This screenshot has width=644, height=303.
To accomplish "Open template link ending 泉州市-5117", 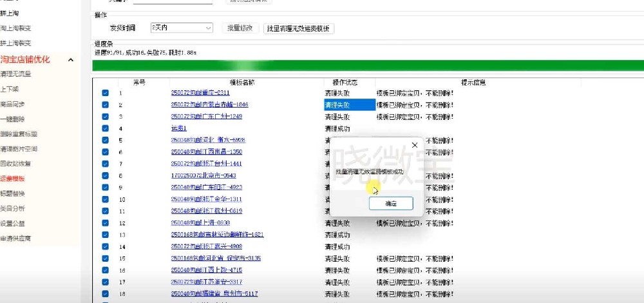I will [x=214, y=294].
